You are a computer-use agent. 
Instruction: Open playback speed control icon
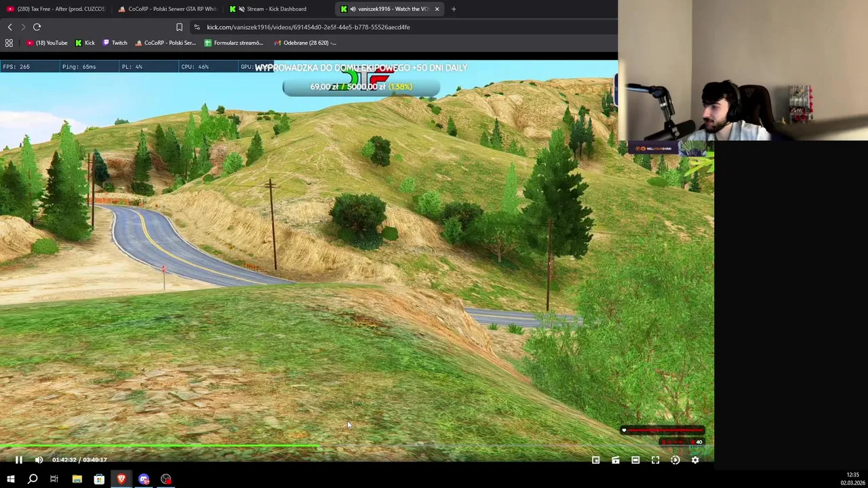coord(675,460)
